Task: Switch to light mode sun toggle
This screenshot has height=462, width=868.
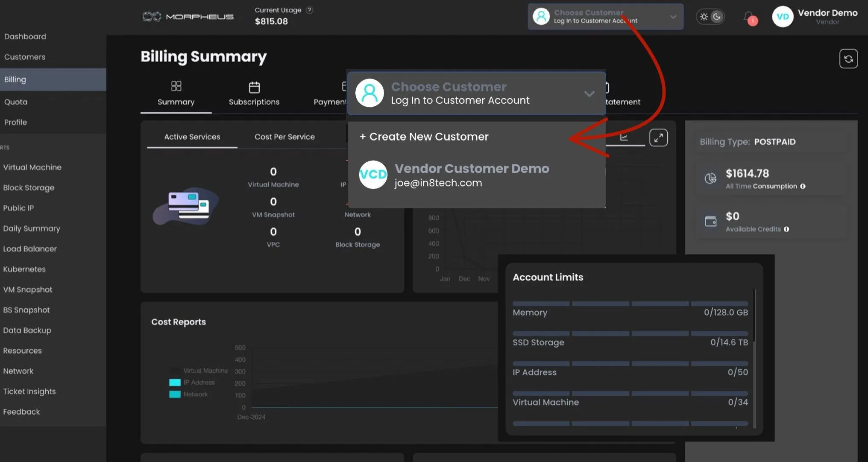Action: click(x=704, y=17)
